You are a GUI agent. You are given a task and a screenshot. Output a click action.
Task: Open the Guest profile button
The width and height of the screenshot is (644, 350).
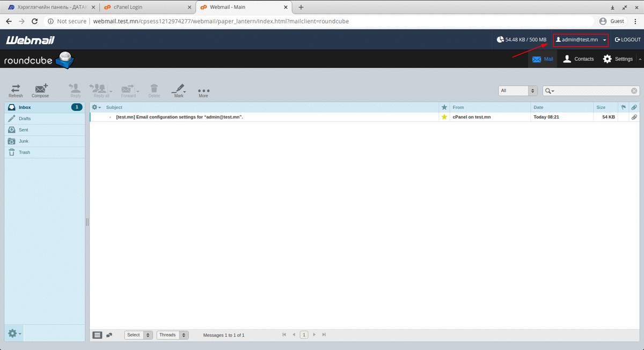(x=613, y=21)
